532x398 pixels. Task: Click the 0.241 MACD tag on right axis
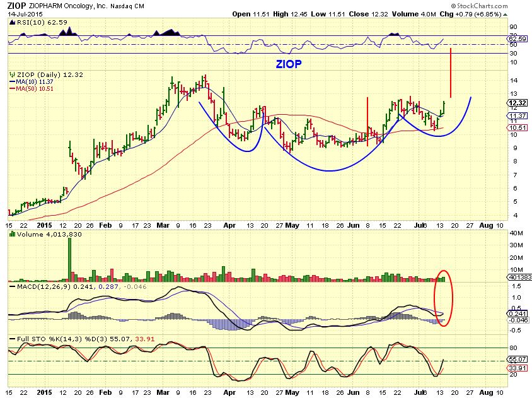[x=518, y=313]
